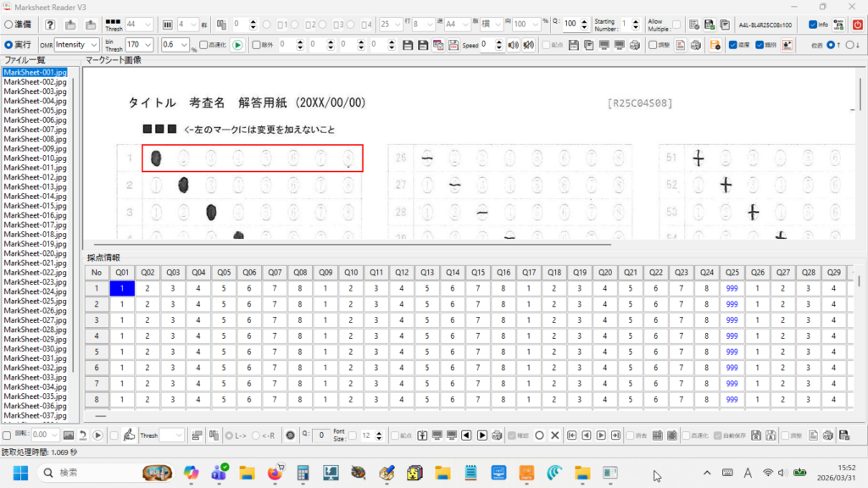Viewport: 868px width, 488px height.
Task: Click the speaker with sound waves icon
Action: click(x=513, y=45)
